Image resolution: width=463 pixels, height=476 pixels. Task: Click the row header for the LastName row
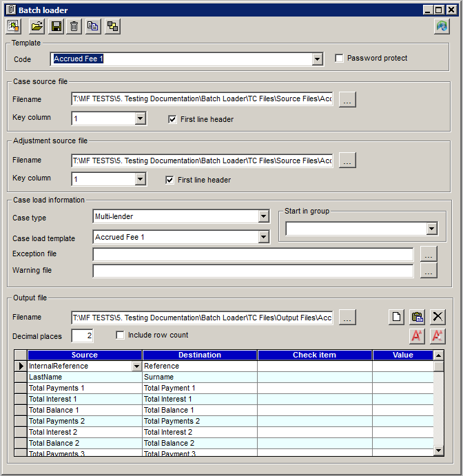tap(21, 377)
